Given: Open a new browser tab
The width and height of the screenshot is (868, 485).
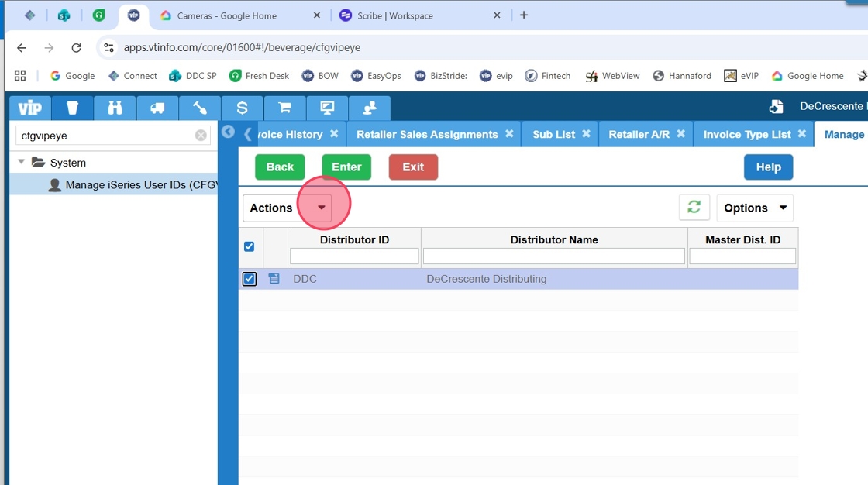Looking at the screenshot, I should pos(524,15).
